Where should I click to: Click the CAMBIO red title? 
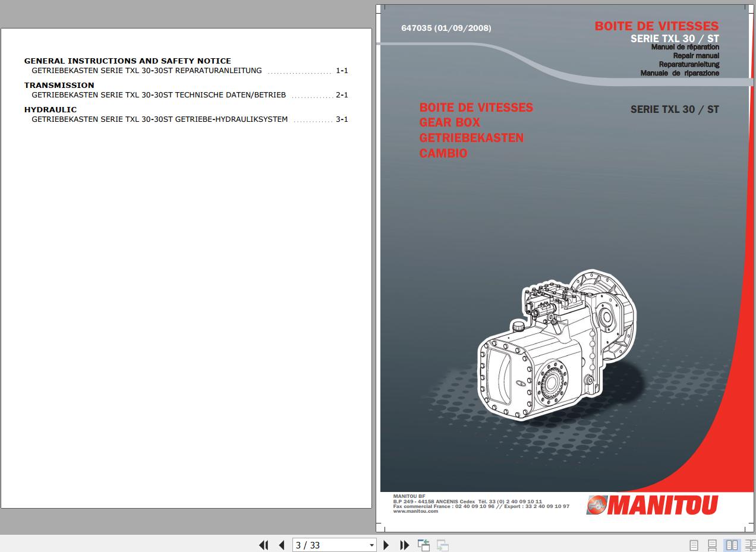pos(443,153)
